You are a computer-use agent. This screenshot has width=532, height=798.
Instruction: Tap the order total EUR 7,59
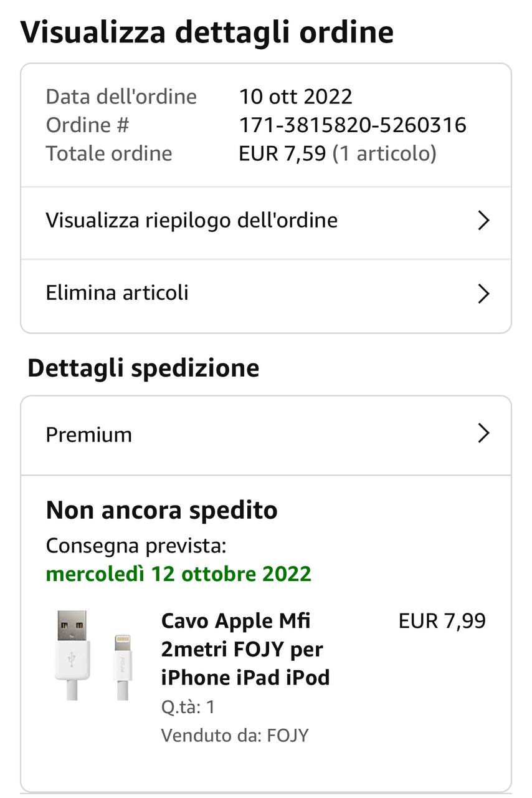[282, 153]
